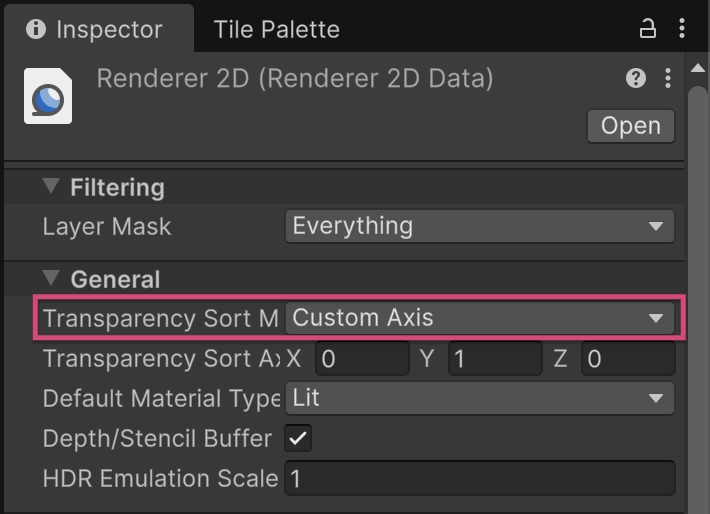This screenshot has width=710, height=514.
Task: Switch to the Tile Palette tab
Action: coord(276,30)
